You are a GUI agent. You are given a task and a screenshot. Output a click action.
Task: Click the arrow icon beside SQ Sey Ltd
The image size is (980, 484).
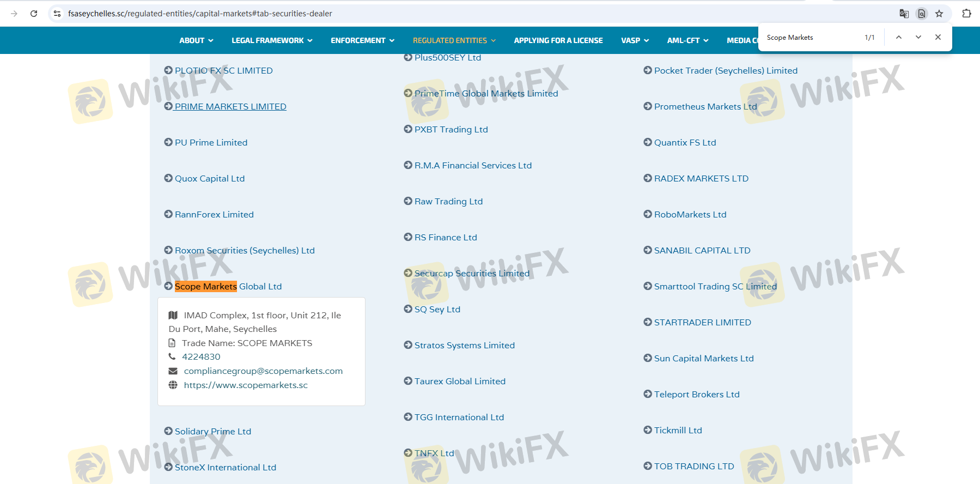click(408, 309)
